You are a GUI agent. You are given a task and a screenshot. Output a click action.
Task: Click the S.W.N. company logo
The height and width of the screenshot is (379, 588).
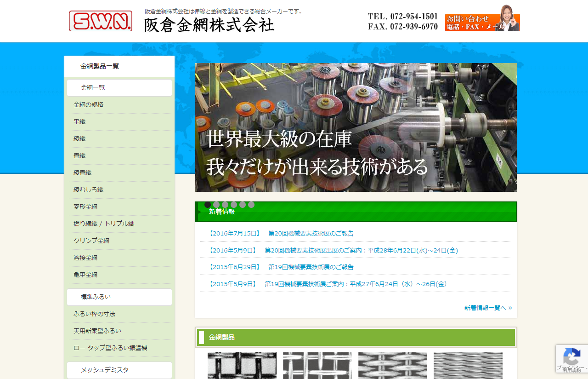click(101, 21)
